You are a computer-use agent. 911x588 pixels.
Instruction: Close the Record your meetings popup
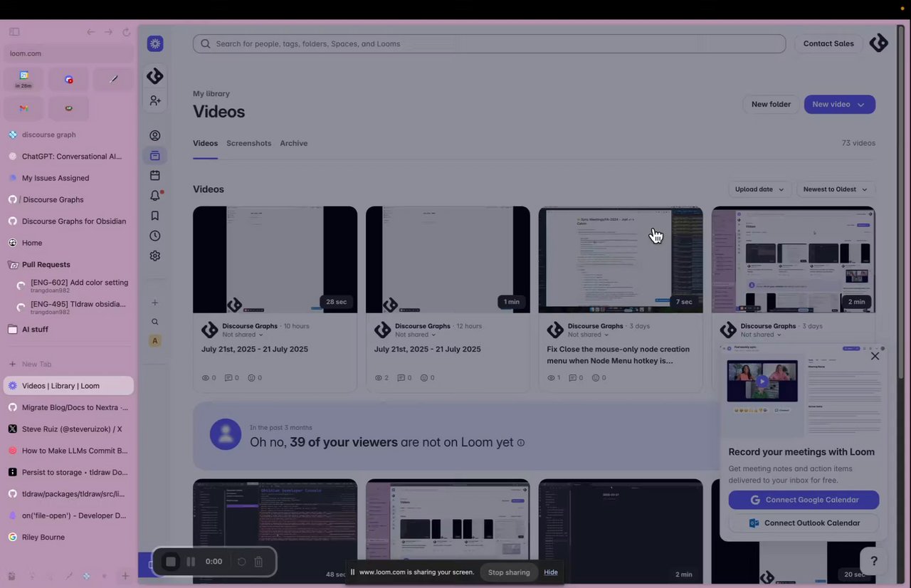[x=875, y=356]
